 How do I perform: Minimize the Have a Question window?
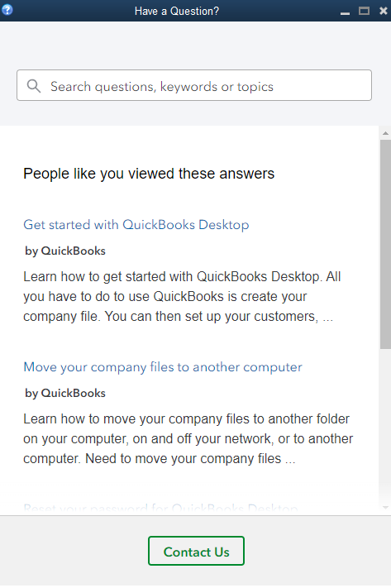pyautogui.click(x=345, y=13)
